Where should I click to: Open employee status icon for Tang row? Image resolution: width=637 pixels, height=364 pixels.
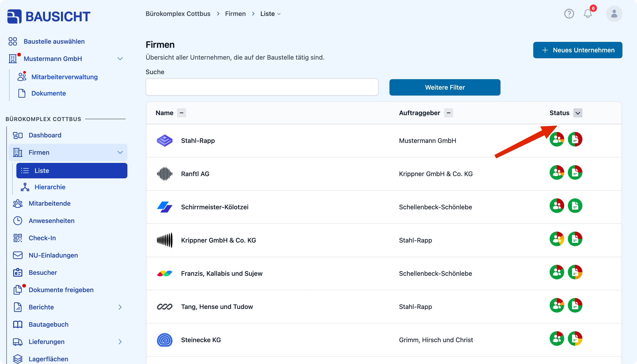click(x=557, y=306)
